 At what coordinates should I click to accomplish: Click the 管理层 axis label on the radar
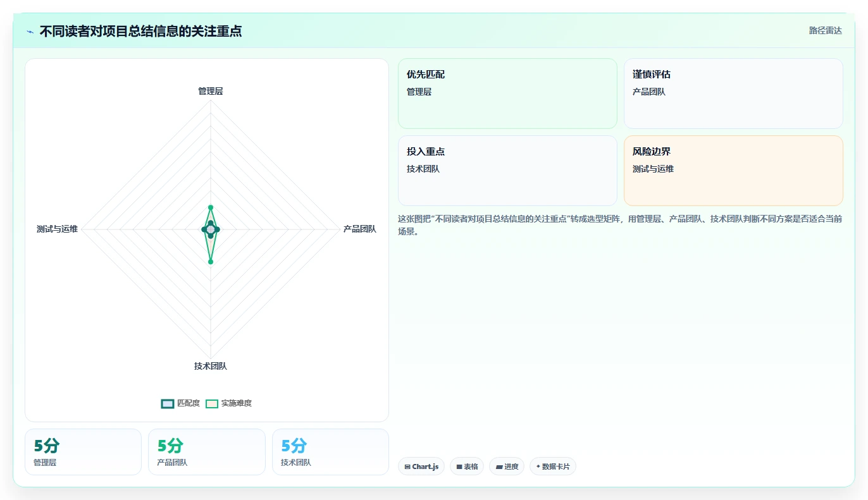(x=211, y=91)
